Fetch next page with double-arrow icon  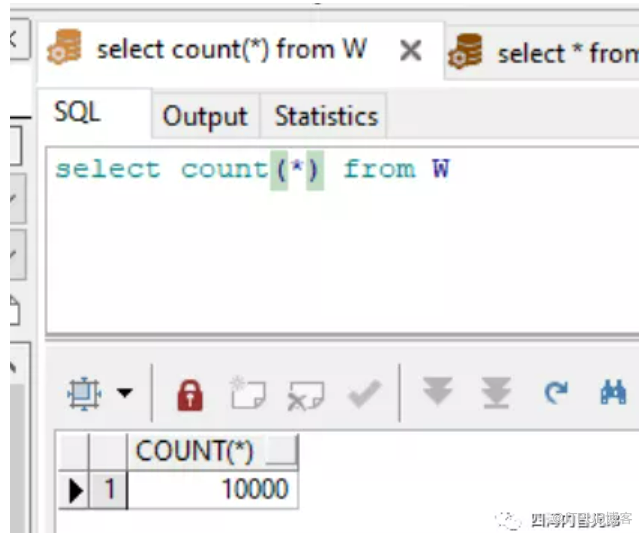(x=438, y=391)
